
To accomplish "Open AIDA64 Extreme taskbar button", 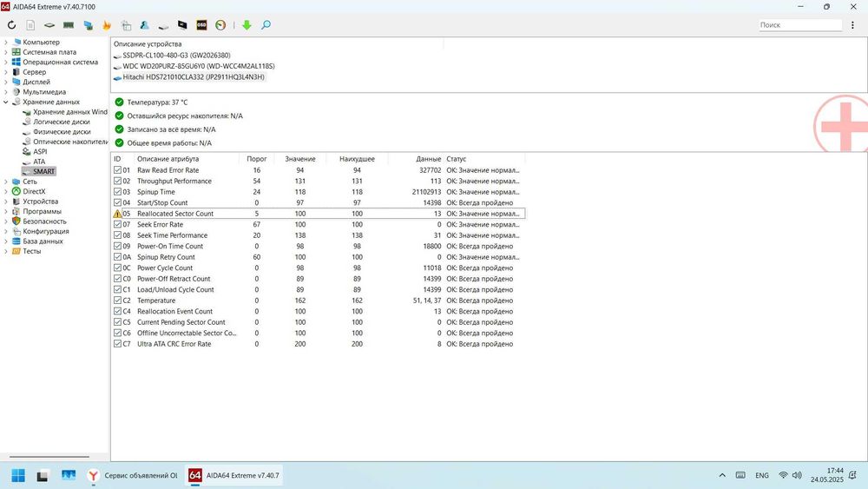I will click(x=233, y=475).
